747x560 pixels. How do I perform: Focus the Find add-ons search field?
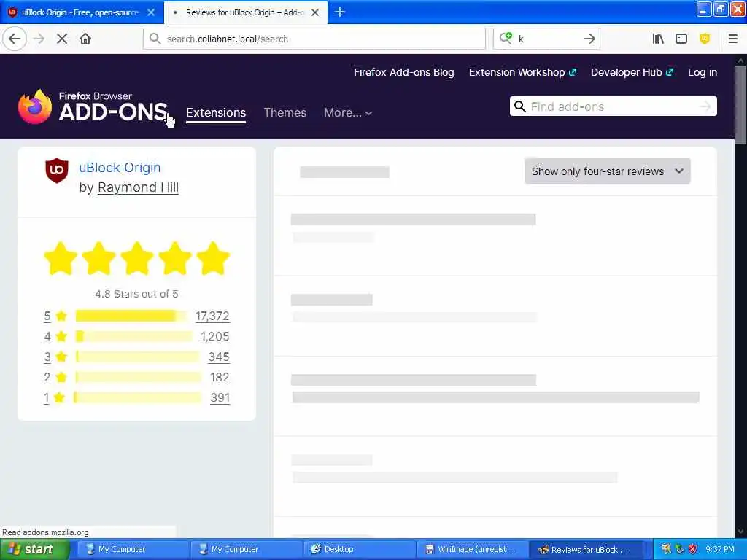[x=612, y=106]
